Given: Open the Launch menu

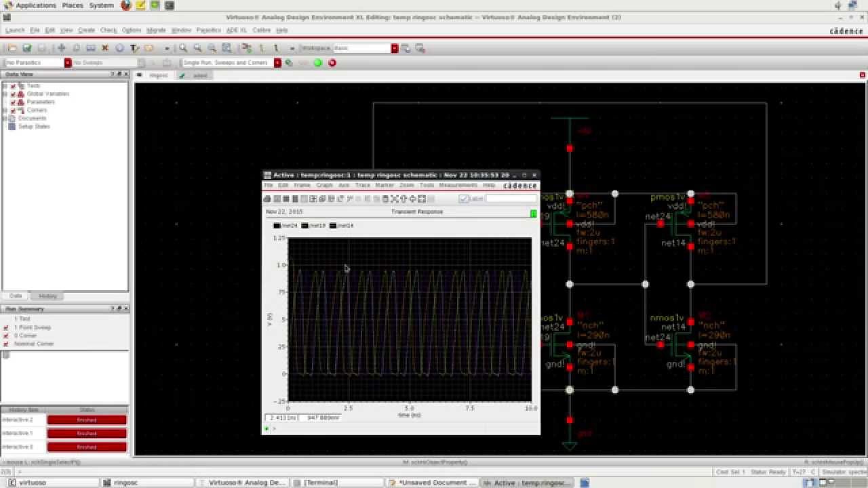Looking at the screenshot, I should (x=15, y=30).
